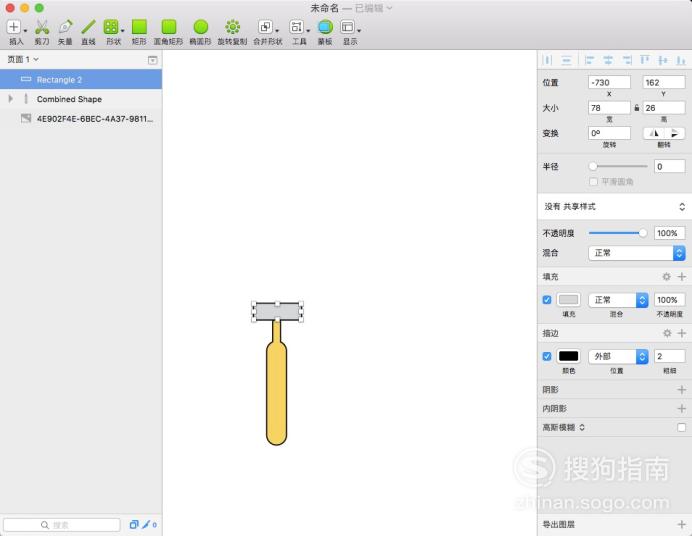Image resolution: width=692 pixels, height=536 pixels.
Task: Collapse the pages list toggle button
Action: click(x=152, y=60)
